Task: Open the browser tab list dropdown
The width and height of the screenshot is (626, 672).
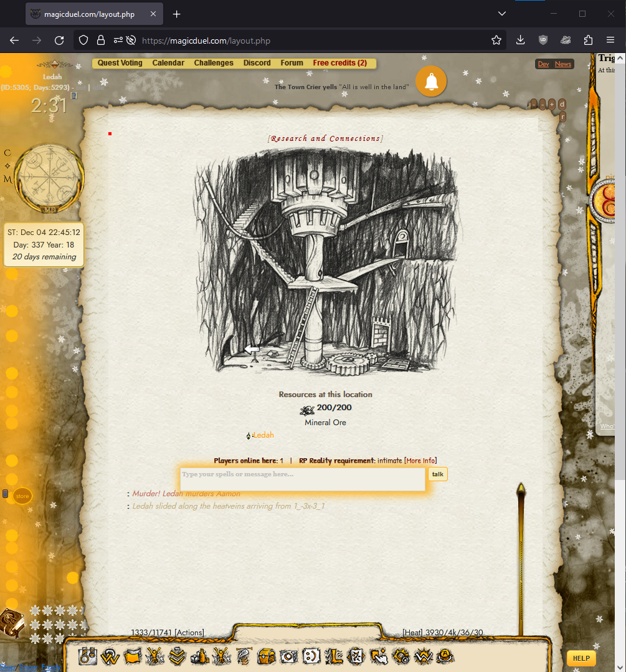Action: tap(502, 14)
